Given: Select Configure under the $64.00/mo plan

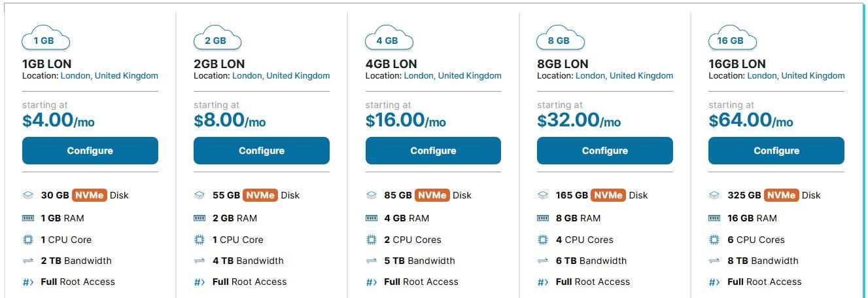Looking at the screenshot, I should tap(776, 151).
